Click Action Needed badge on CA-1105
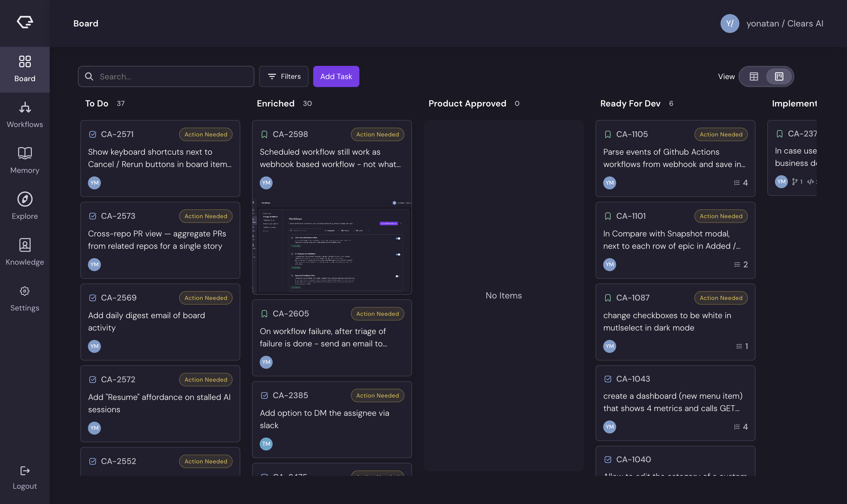The height and width of the screenshot is (504, 847). tap(721, 134)
